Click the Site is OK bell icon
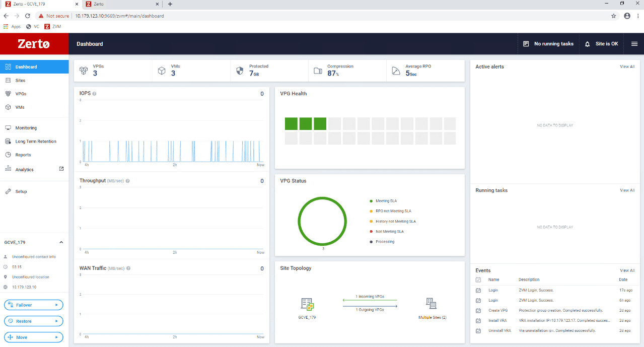The width and height of the screenshot is (644, 347). point(587,44)
